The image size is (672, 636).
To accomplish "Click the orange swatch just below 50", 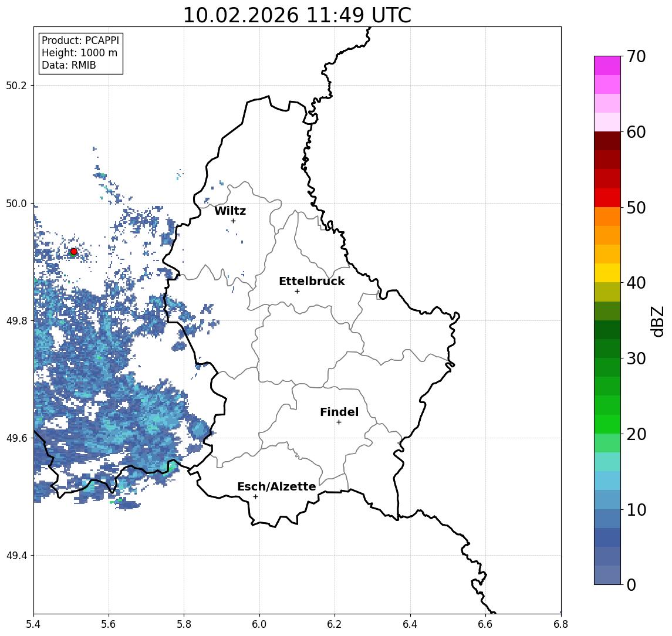I will (x=607, y=216).
